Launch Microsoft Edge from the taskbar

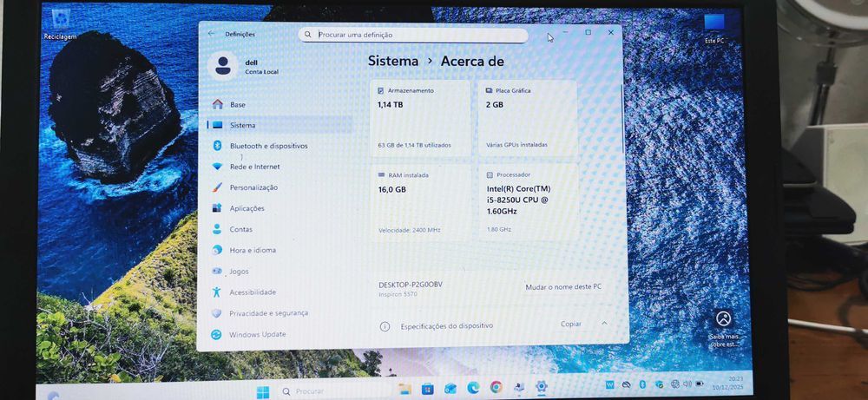tap(473, 388)
